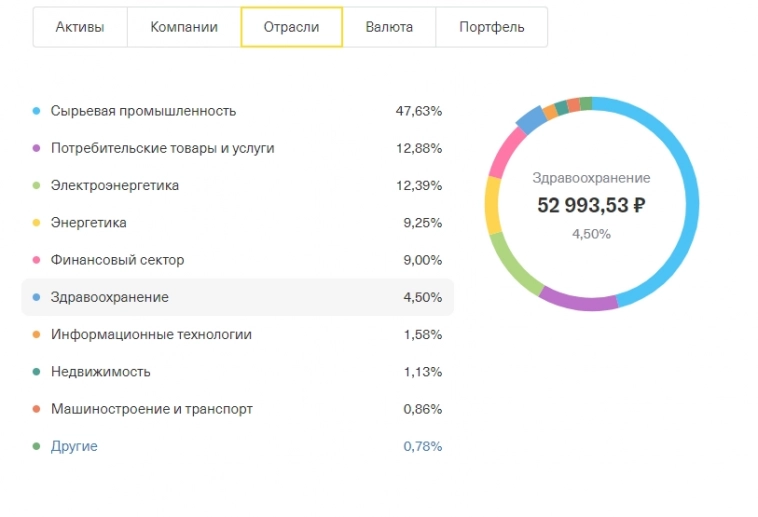This screenshot has height=517, width=758.
Task: Select Сырьевая промышленность row
Action: [x=237, y=111]
